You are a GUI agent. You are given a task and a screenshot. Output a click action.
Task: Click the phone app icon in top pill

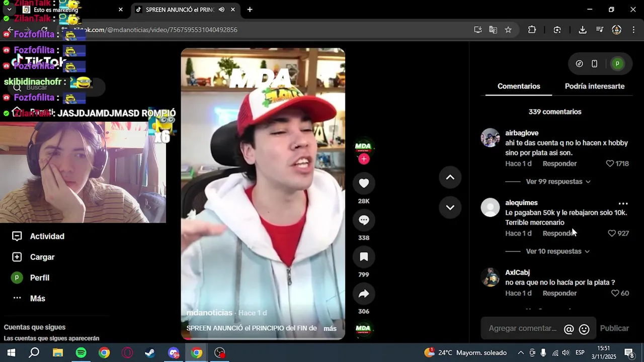[x=594, y=64]
